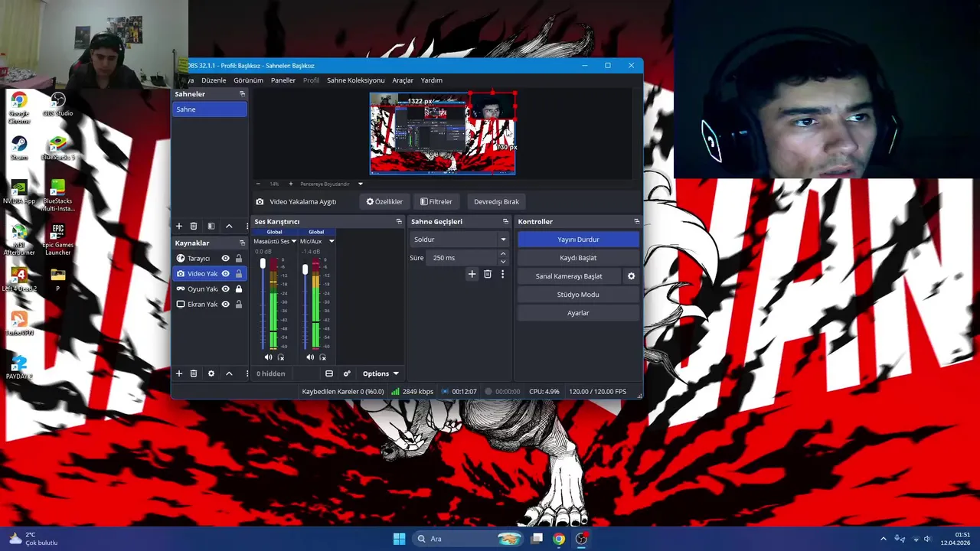The height and width of the screenshot is (551, 980).
Task: Open the Sahne Koleksiyonu menu
Action: click(x=356, y=80)
